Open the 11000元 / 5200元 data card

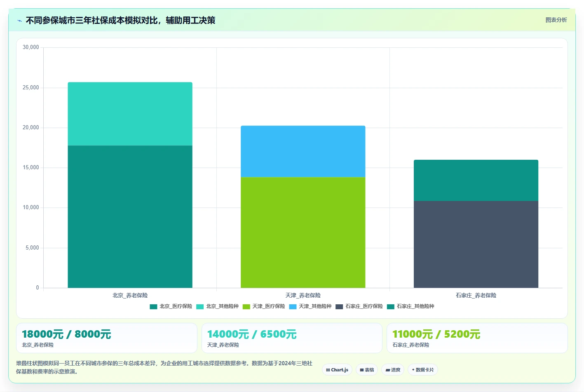(477, 338)
